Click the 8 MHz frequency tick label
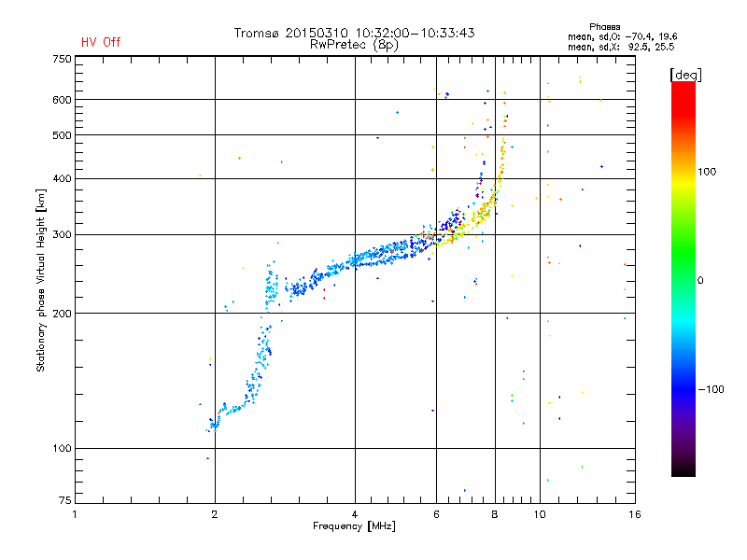 (x=495, y=514)
